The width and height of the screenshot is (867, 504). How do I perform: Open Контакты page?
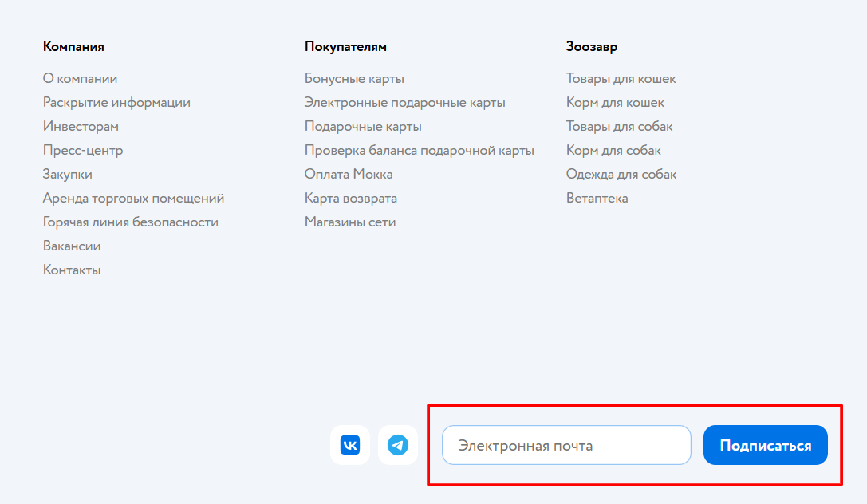(72, 270)
